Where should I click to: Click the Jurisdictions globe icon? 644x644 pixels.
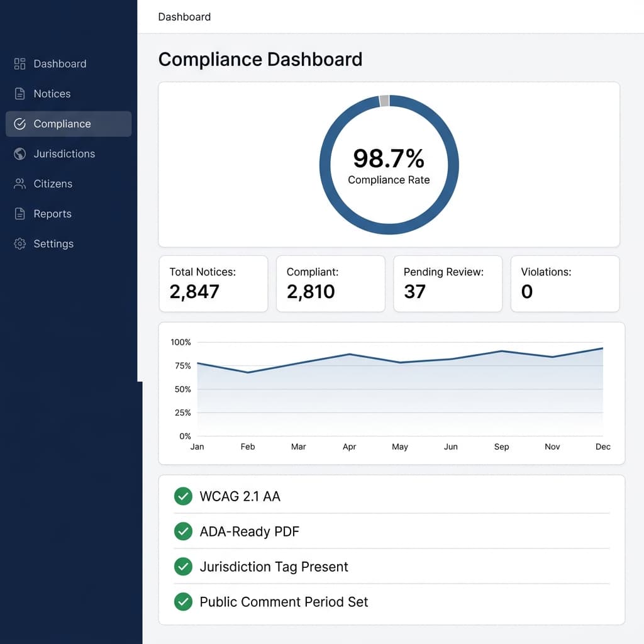click(18, 153)
